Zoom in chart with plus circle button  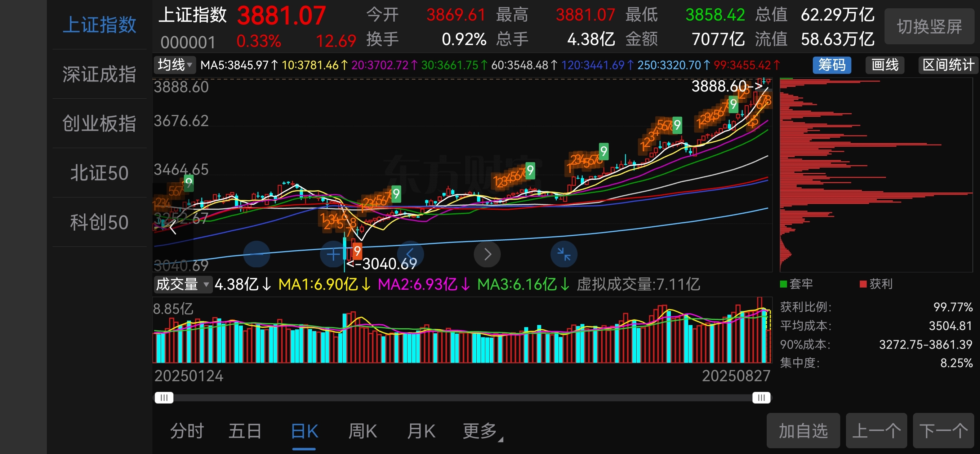pos(333,254)
